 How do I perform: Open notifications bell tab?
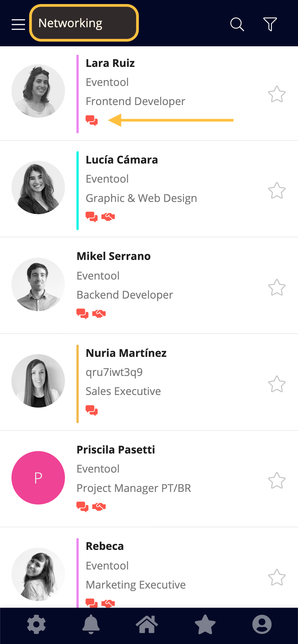click(91, 624)
